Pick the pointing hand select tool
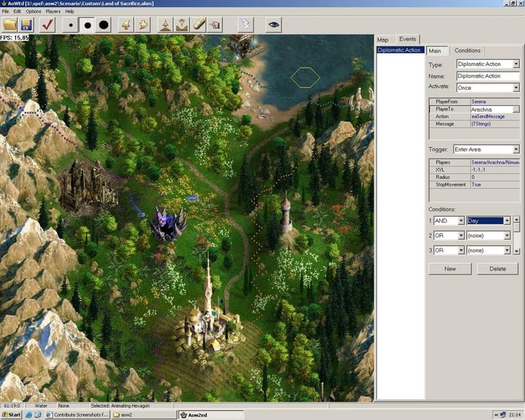The width and height of the screenshot is (525, 420). point(214,25)
